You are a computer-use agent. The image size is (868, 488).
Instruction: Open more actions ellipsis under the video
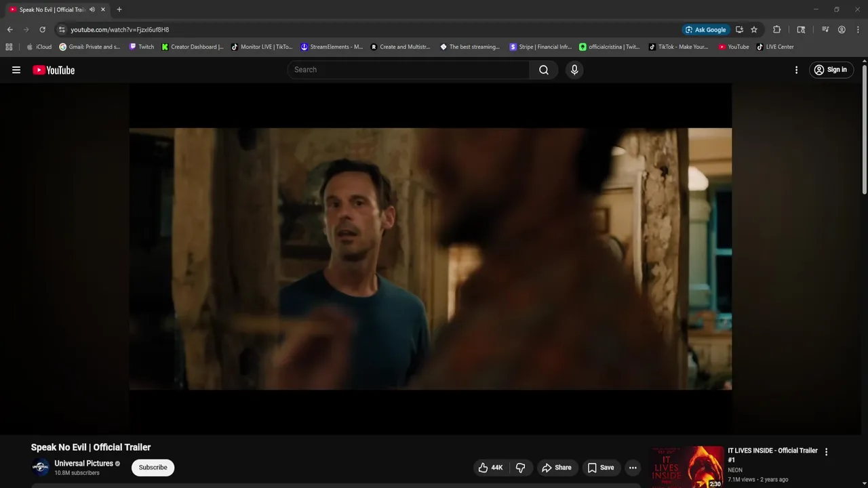pyautogui.click(x=633, y=468)
